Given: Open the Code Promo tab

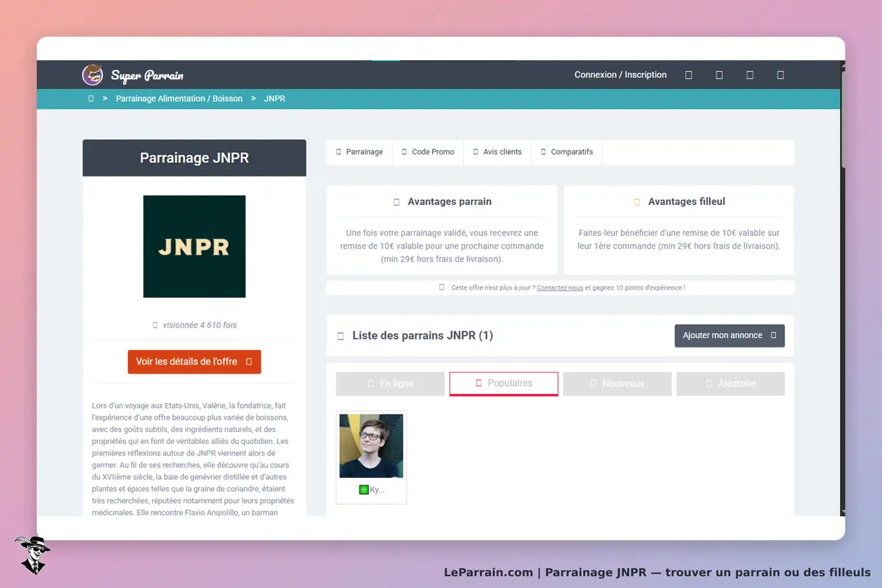Looking at the screenshot, I should click(x=428, y=152).
